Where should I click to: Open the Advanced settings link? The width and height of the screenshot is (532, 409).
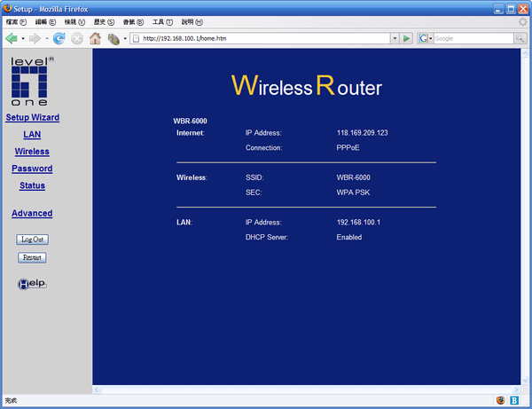point(32,213)
